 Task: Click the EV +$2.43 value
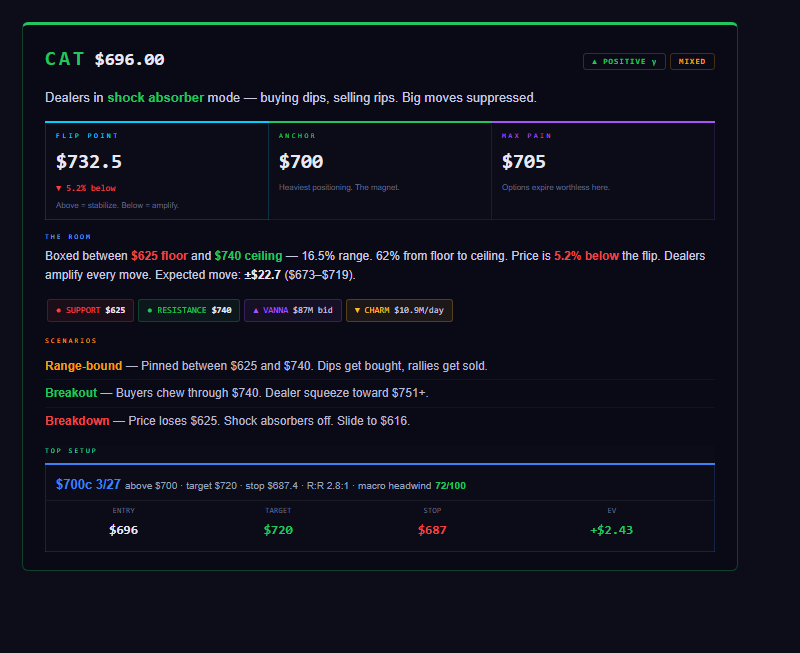pyautogui.click(x=611, y=530)
